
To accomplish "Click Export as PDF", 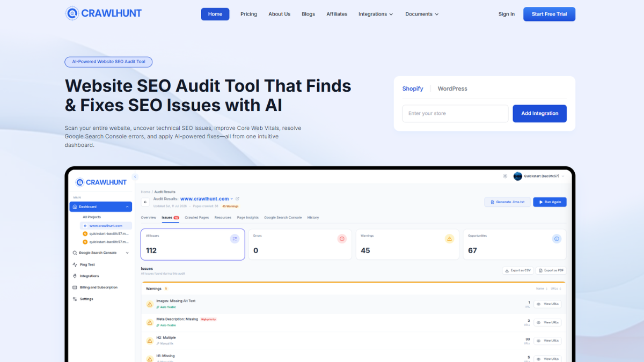I will pos(551,270).
